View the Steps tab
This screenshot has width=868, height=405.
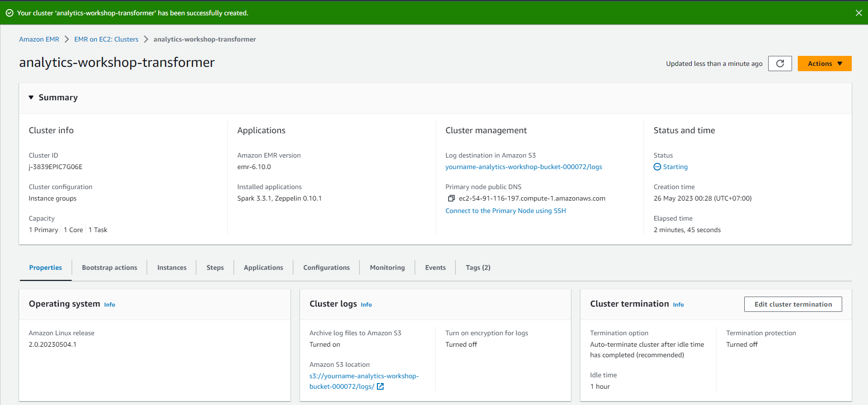click(215, 267)
